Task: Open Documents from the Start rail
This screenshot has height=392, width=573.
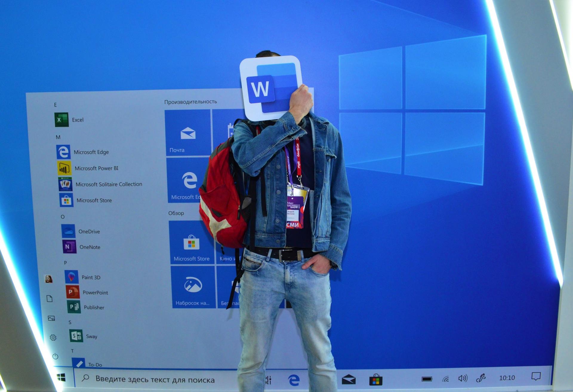Action: pos(50,299)
